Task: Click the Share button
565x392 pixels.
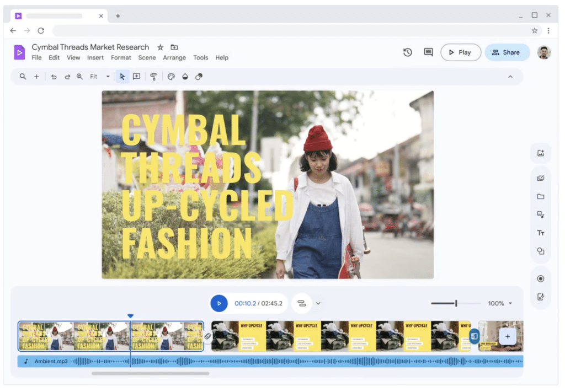Action: tap(507, 52)
